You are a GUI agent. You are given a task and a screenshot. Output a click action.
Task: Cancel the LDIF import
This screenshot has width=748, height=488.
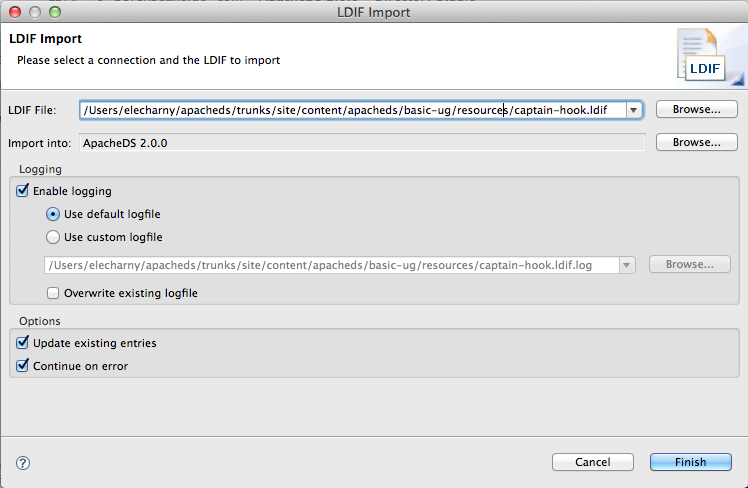(592, 462)
